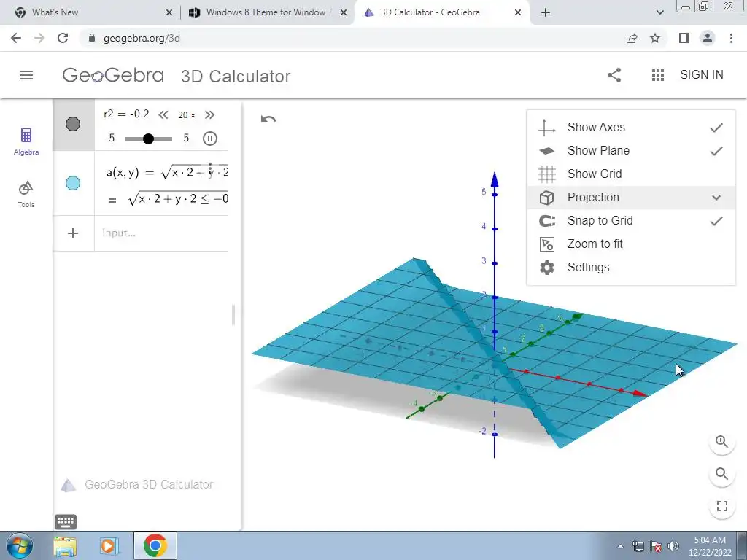The height and width of the screenshot is (560, 747).
Task: Choose Zoom to fit in the menu
Action: tap(631, 244)
